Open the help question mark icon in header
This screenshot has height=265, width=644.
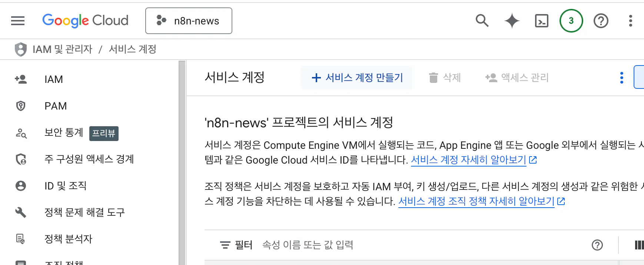[601, 21]
